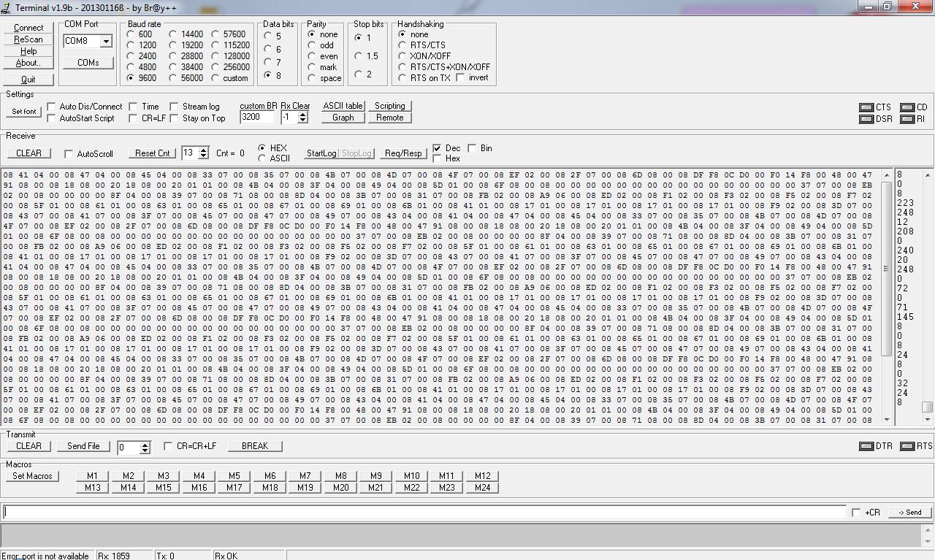Click macro button M12
The height and width of the screenshot is (560, 935).
point(482,476)
